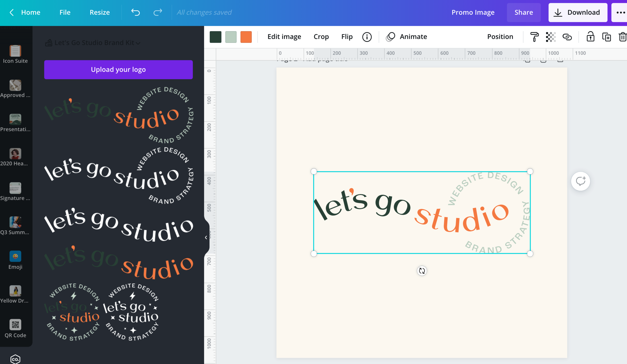
Task: Select the orange brand color swatch
Action: coord(246,37)
